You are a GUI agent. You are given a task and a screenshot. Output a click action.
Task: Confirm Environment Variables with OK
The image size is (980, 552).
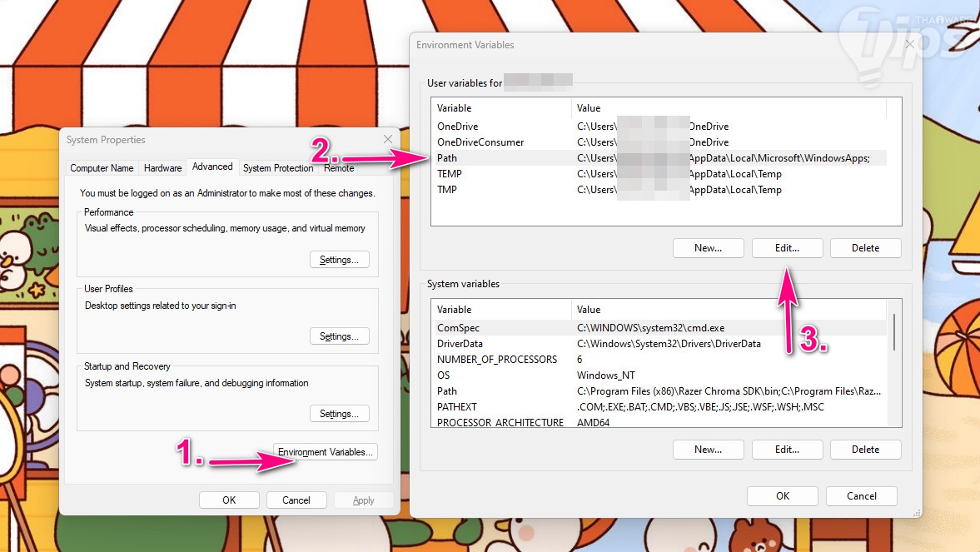click(x=783, y=495)
